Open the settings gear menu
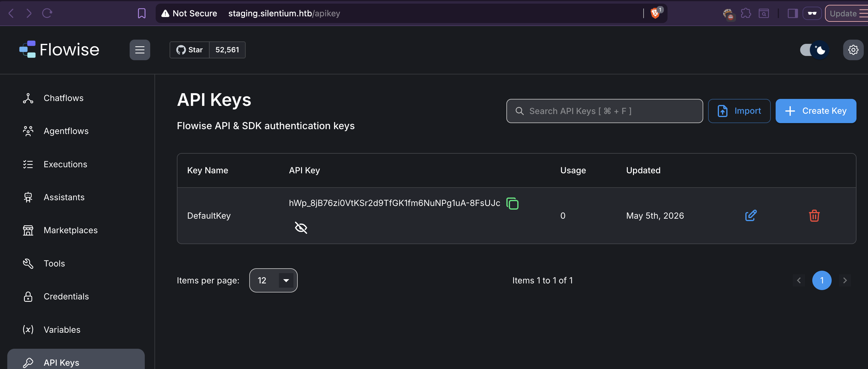This screenshot has height=369, width=868. 853,50
